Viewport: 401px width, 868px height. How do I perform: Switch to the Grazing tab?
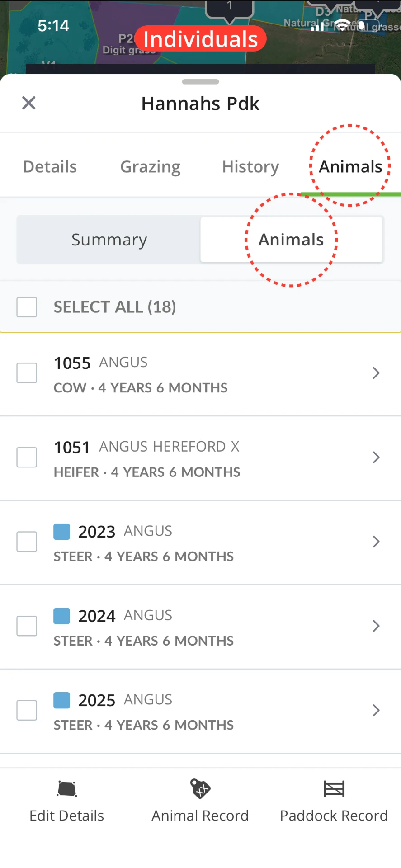coord(150,166)
